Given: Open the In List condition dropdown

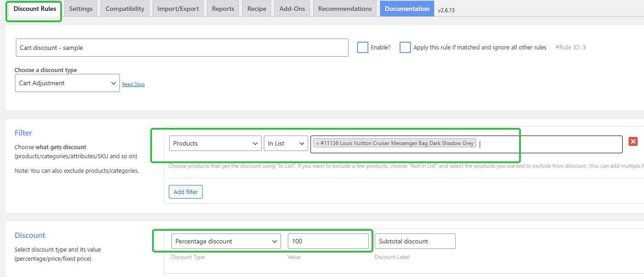Looking at the screenshot, I should 286,143.
